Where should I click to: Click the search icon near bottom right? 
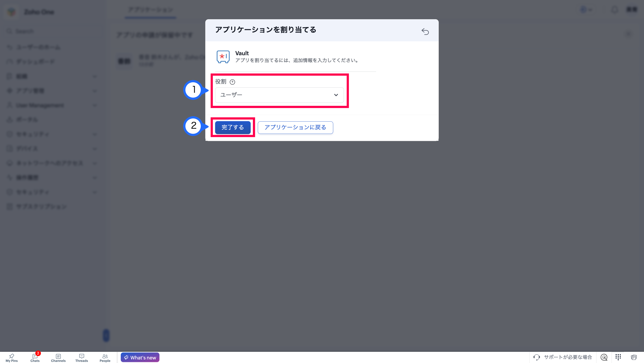(x=604, y=357)
